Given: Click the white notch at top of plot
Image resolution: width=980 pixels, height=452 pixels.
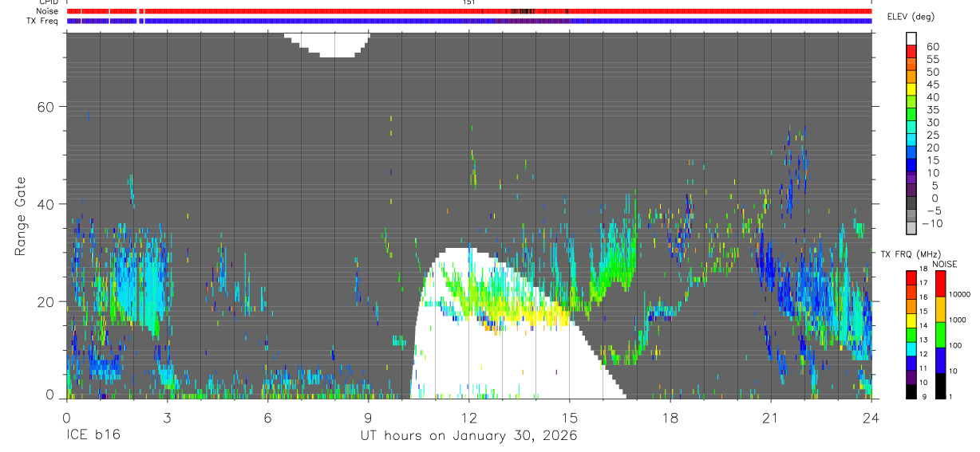Looking at the screenshot, I should tap(327, 43).
